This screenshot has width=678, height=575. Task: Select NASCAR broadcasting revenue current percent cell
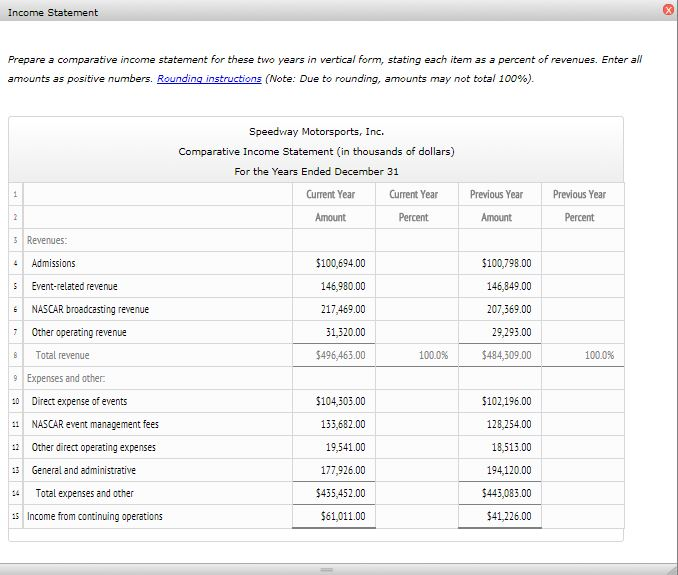click(417, 309)
